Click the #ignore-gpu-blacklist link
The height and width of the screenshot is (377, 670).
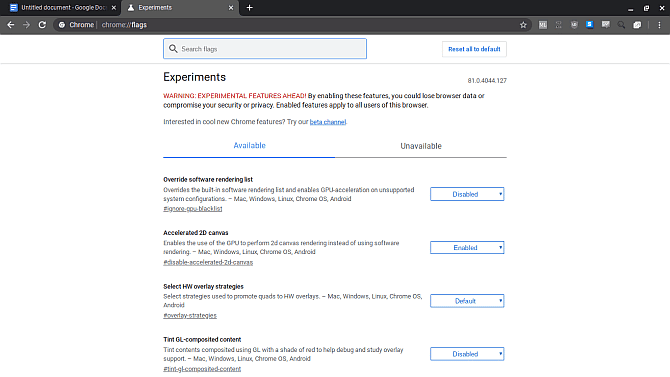click(x=193, y=209)
